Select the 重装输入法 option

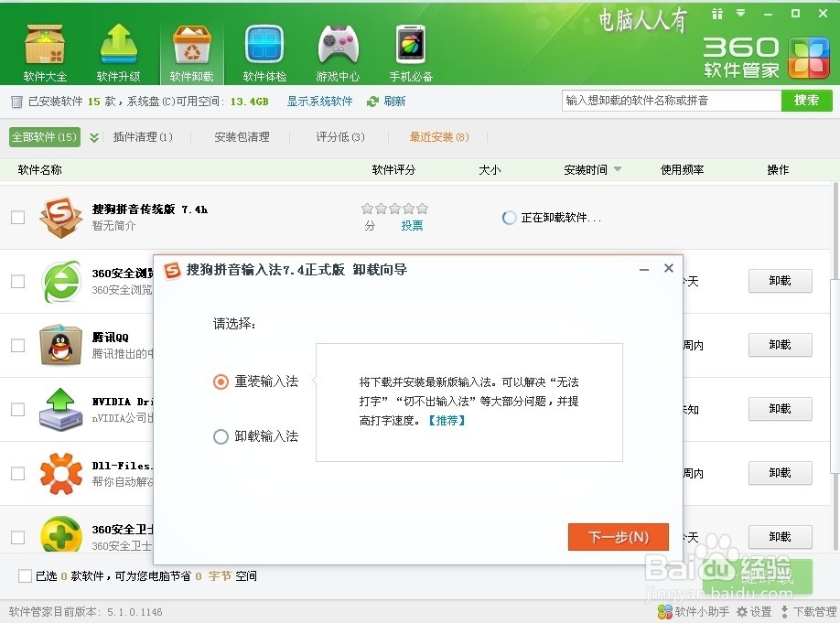221,383
